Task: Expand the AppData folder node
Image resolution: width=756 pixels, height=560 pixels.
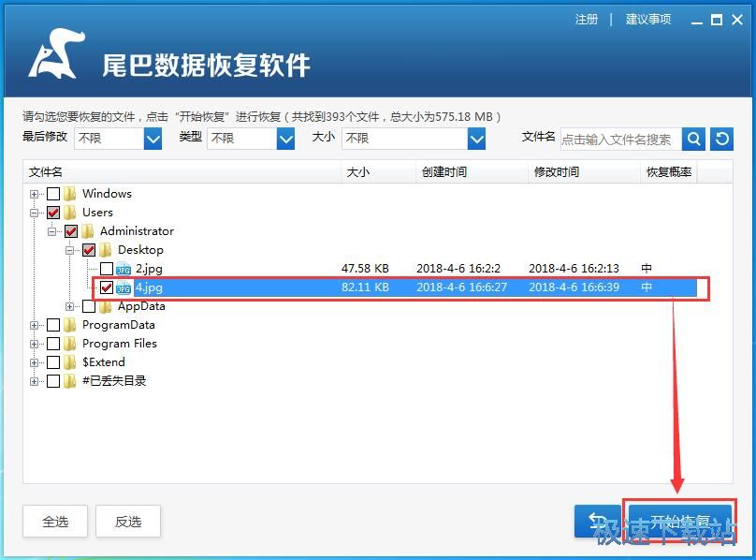Action: [x=69, y=306]
